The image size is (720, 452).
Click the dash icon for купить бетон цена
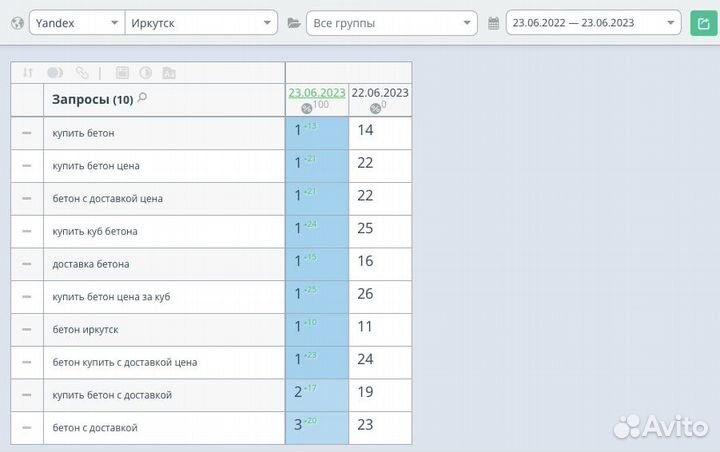(27, 165)
